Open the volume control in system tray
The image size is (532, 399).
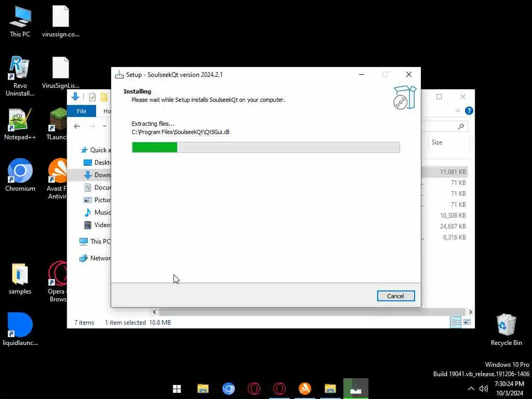[x=484, y=389]
